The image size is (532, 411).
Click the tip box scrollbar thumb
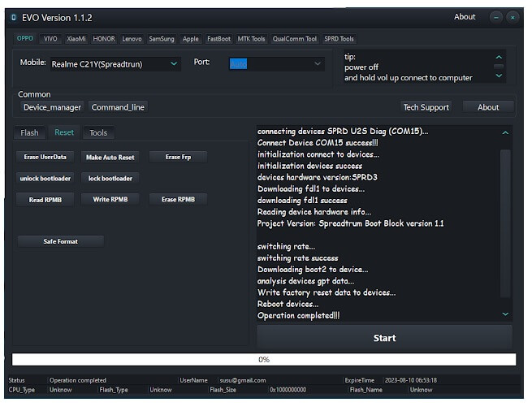coord(499,67)
